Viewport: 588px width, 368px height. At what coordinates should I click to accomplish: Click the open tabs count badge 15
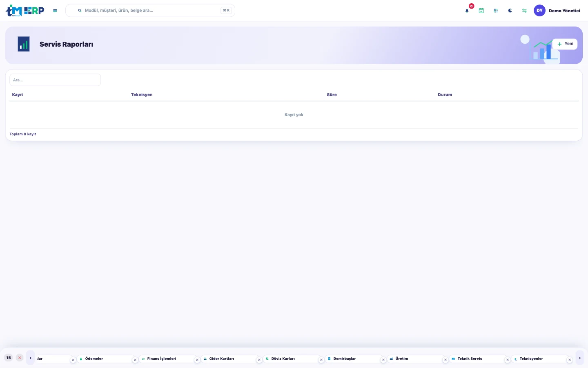pyautogui.click(x=9, y=358)
